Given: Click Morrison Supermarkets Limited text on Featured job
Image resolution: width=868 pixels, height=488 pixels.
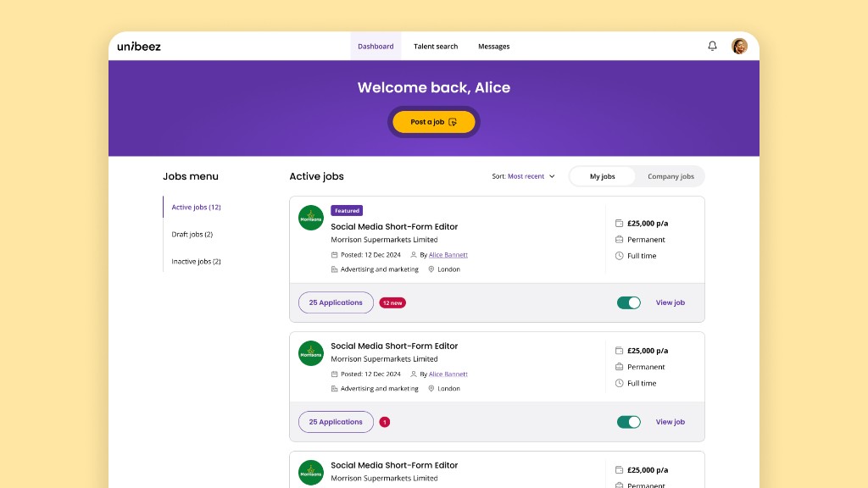Looking at the screenshot, I should pos(384,240).
